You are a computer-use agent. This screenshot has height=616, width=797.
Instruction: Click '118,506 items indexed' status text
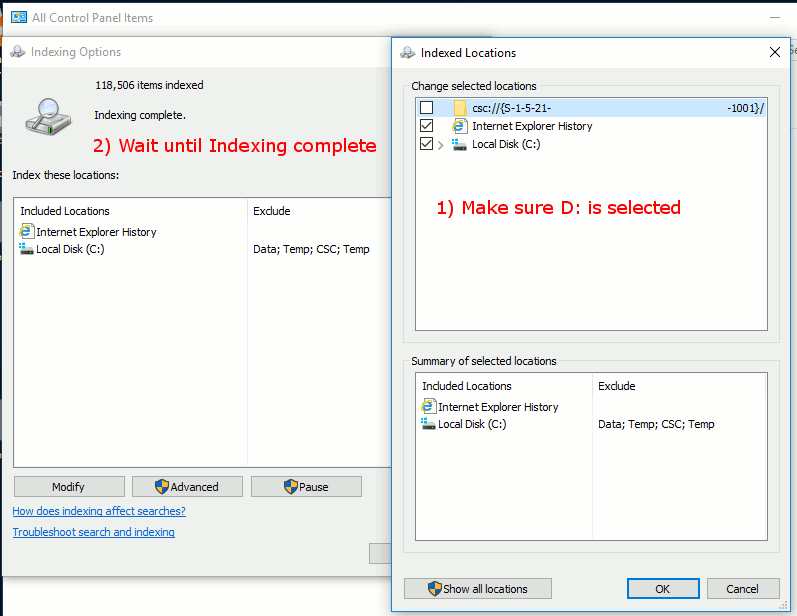(149, 85)
